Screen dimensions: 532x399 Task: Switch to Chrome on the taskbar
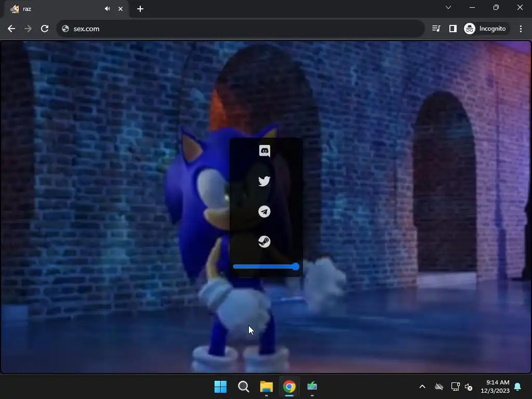[289, 387]
